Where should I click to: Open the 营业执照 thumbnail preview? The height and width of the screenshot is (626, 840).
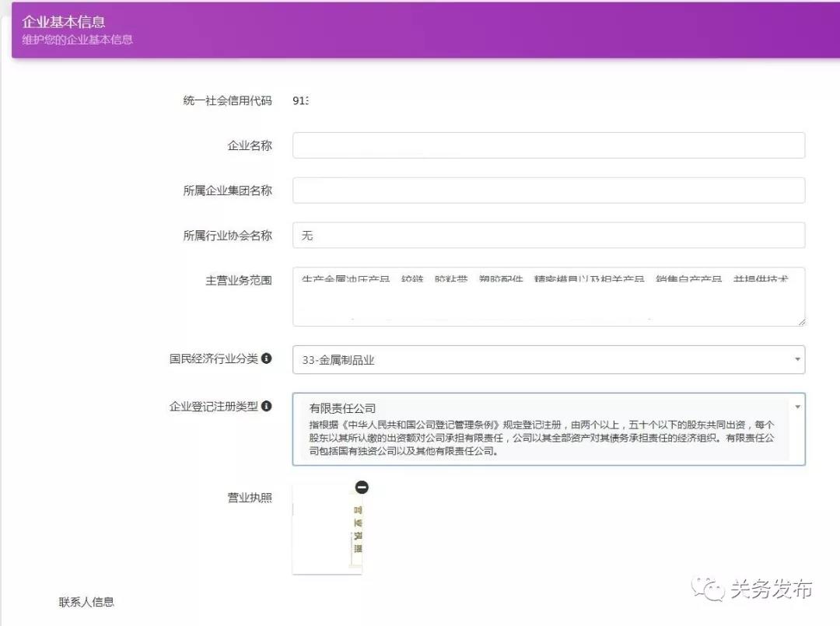[x=327, y=530]
